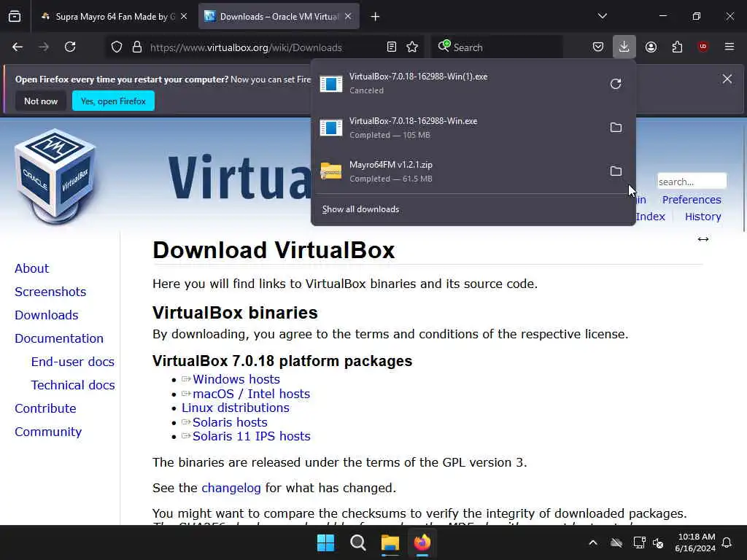Open the Documentation sidebar link
The height and width of the screenshot is (560, 747).
coord(59,338)
